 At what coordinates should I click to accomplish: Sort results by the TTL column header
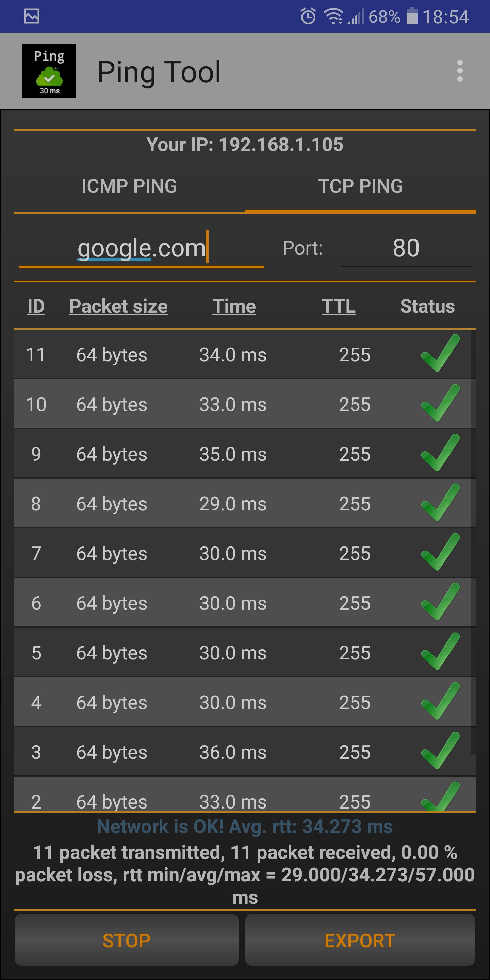(338, 306)
